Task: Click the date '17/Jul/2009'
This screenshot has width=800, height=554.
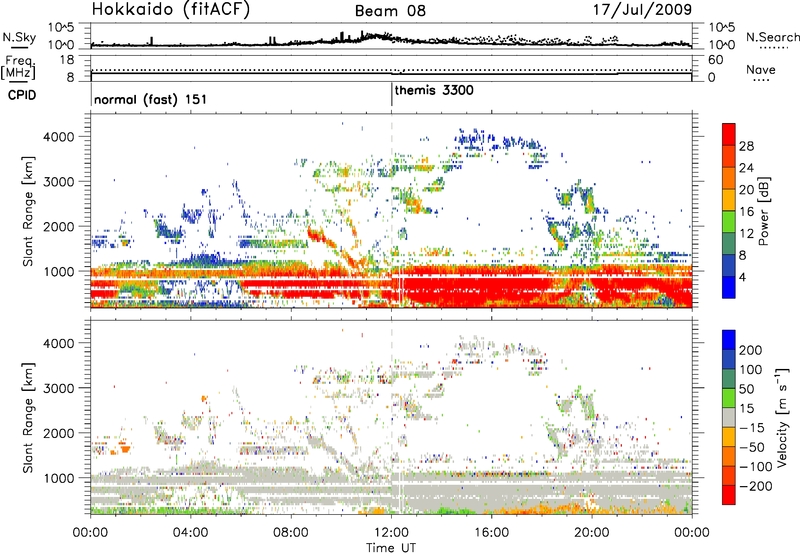Action: coord(642,9)
